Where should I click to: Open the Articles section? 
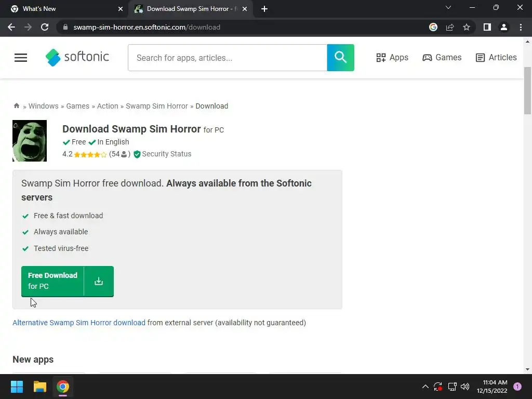(x=496, y=58)
